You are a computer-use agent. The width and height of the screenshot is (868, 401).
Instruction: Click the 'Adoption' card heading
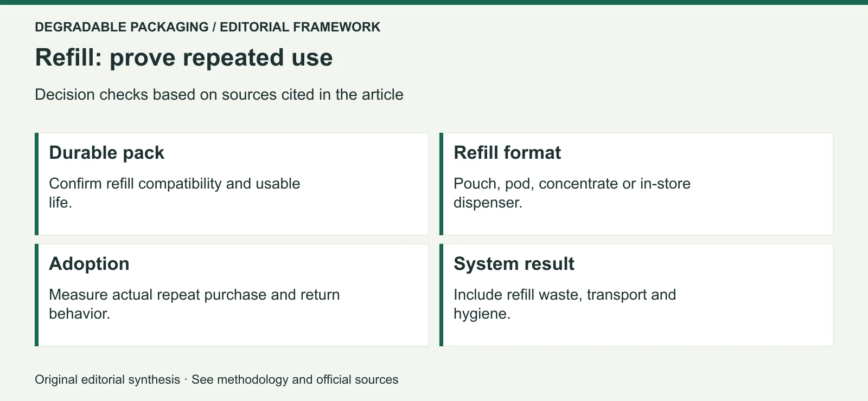click(x=90, y=264)
